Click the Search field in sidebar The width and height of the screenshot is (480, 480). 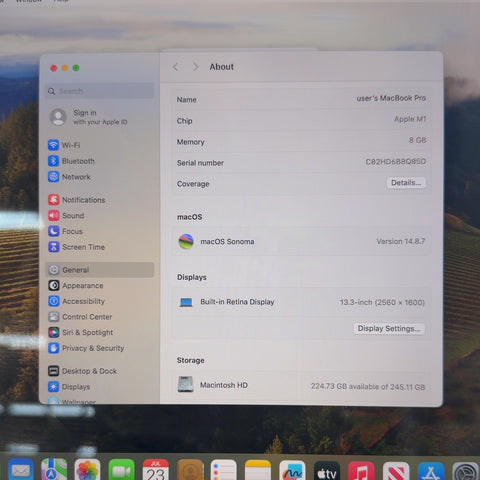(x=100, y=91)
